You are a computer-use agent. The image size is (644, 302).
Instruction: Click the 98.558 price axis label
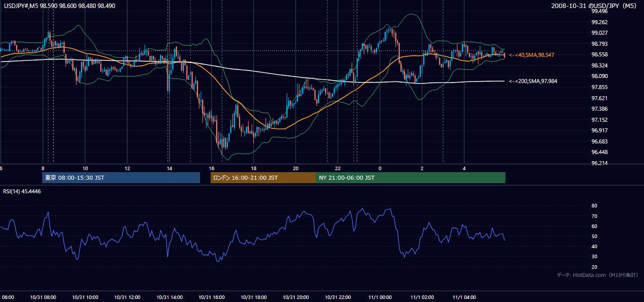(599, 54)
